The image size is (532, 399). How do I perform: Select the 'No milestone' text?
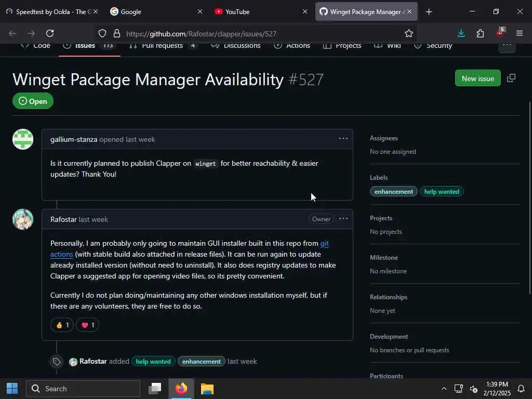pos(388,271)
